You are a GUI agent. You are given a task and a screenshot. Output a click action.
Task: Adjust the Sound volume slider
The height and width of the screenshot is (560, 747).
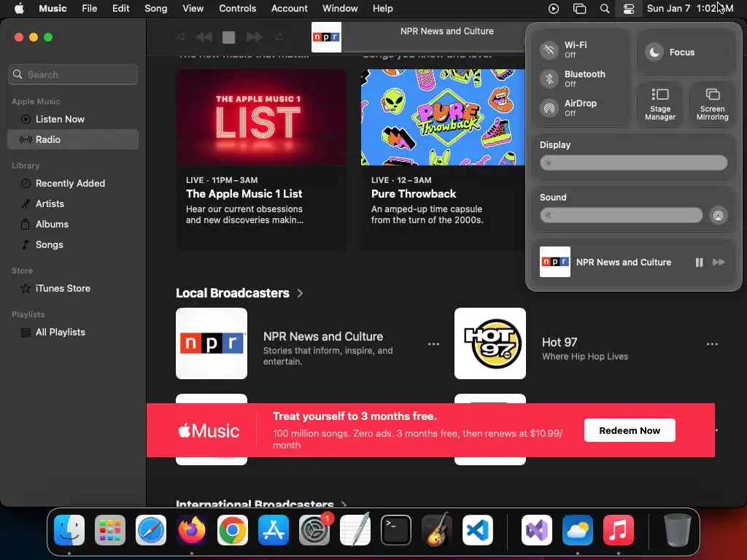point(621,215)
